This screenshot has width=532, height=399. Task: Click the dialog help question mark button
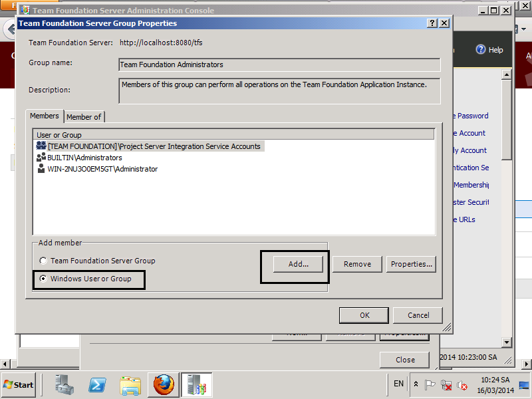click(432, 23)
